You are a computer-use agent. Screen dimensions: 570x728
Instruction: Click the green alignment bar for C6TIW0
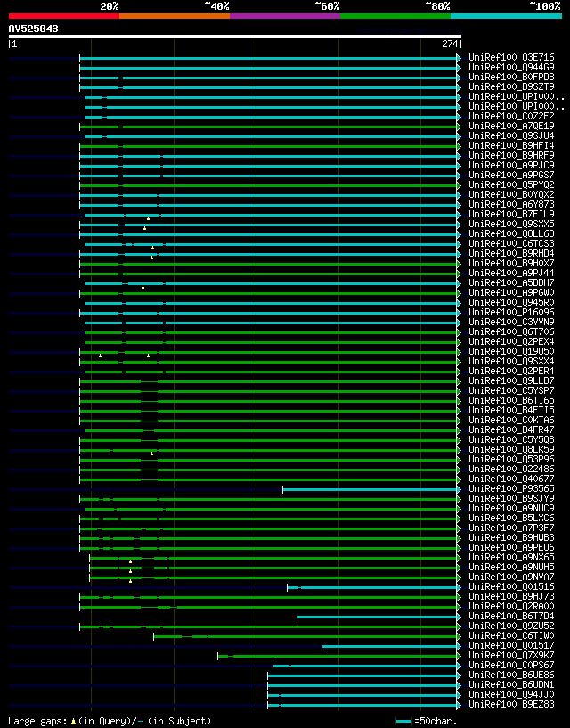coord(305,636)
